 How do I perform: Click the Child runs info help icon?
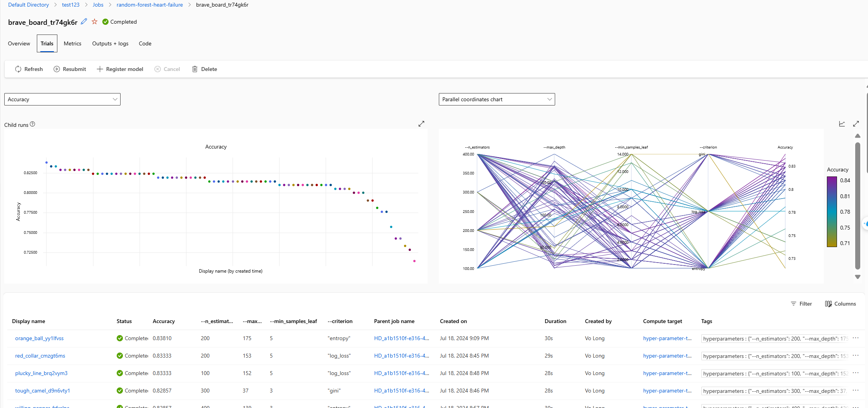tap(33, 124)
